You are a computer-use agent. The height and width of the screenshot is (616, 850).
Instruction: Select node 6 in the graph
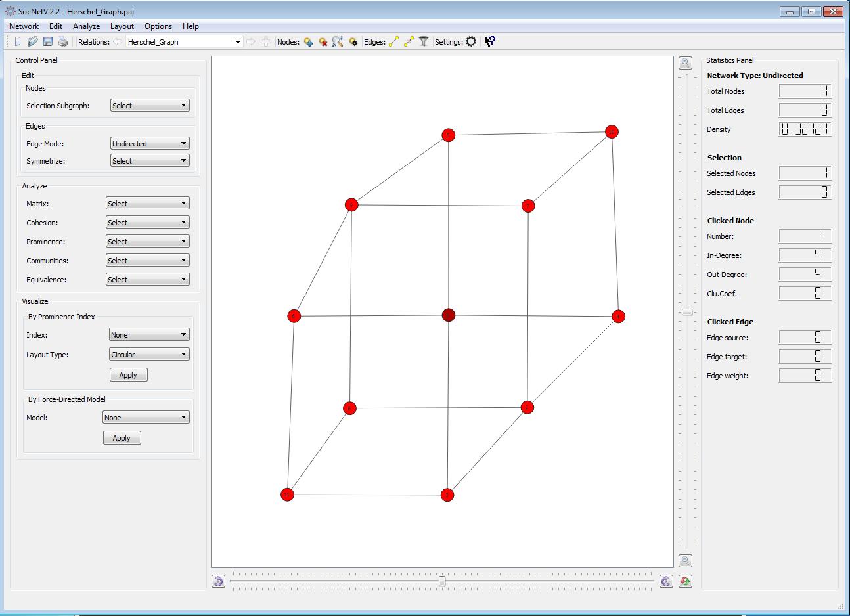pos(294,317)
